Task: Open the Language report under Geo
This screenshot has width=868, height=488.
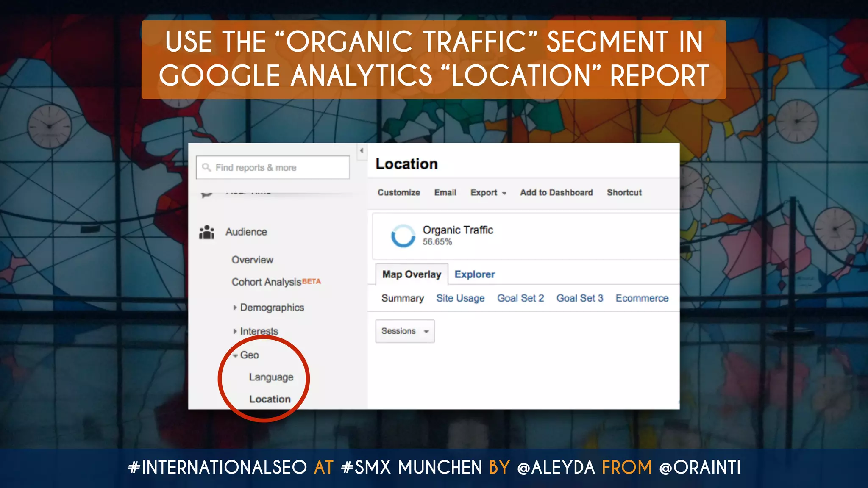Action: click(271, 377)
